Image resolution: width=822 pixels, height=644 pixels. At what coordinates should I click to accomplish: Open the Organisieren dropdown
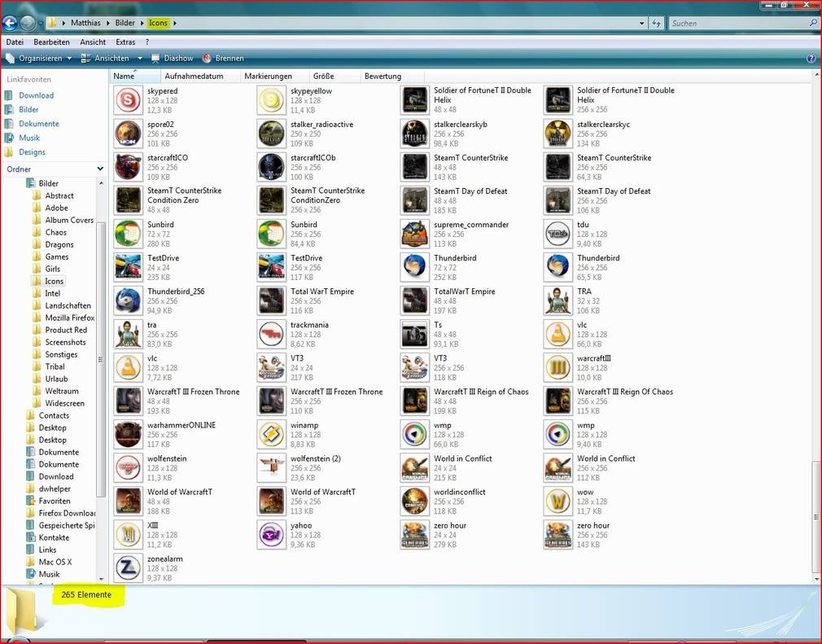39,58
